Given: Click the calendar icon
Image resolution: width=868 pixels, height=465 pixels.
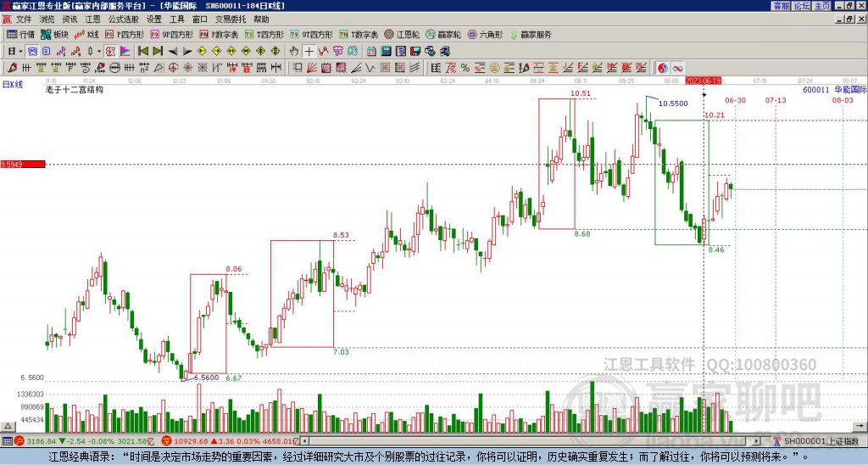Looking at the screenshot, I should point(371,52).
